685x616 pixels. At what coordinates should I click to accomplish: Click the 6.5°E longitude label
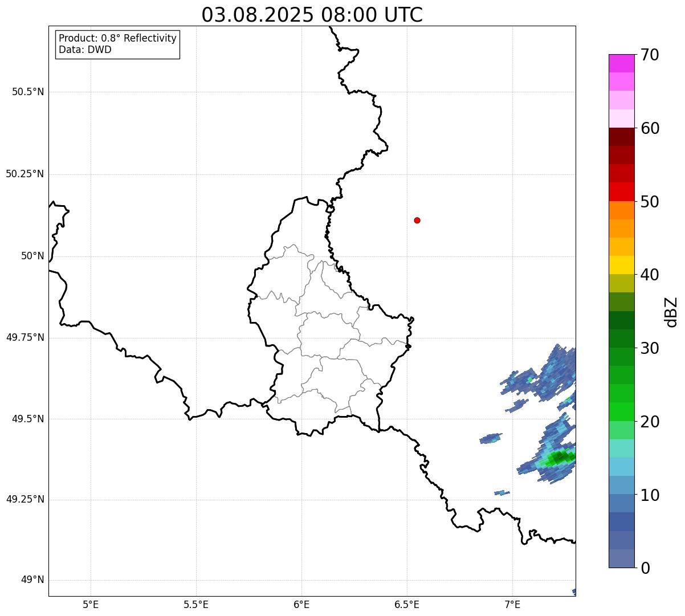[407, 604]
